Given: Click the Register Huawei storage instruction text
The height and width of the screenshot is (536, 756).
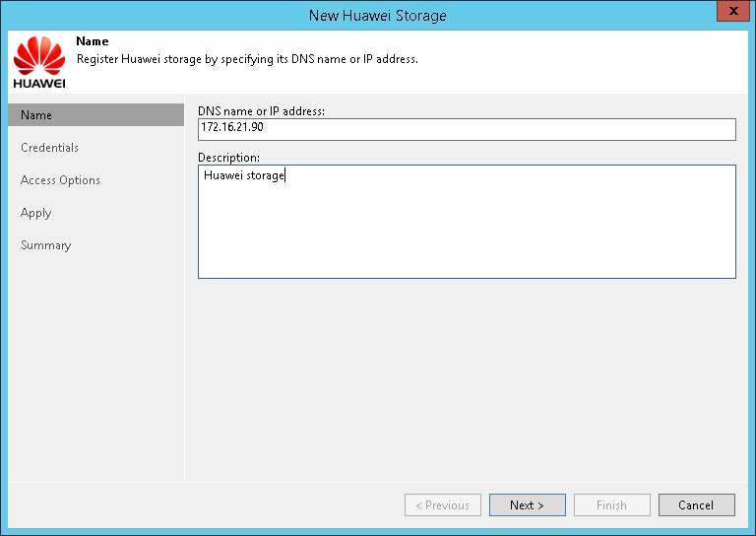Looking at the screenshot, I should [x=247, y=59].
